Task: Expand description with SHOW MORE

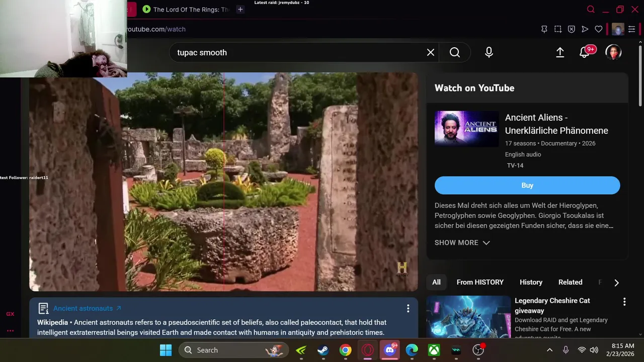Action: [462, 242]
